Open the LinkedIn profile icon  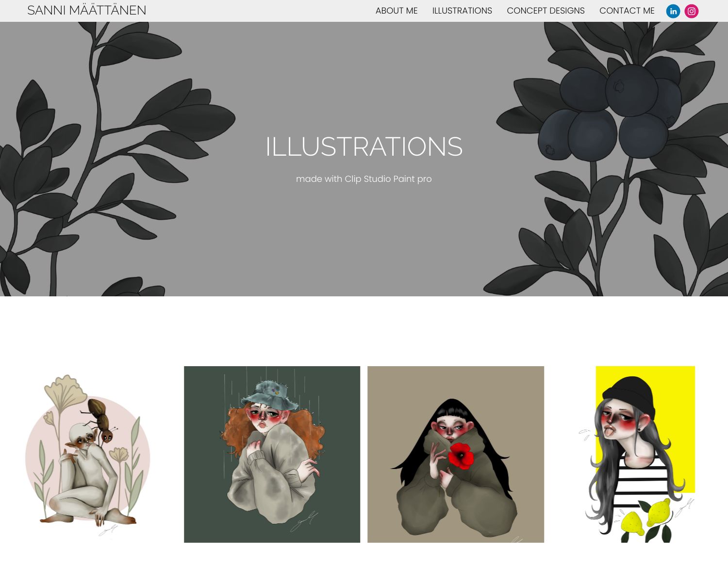pos(673,11)
